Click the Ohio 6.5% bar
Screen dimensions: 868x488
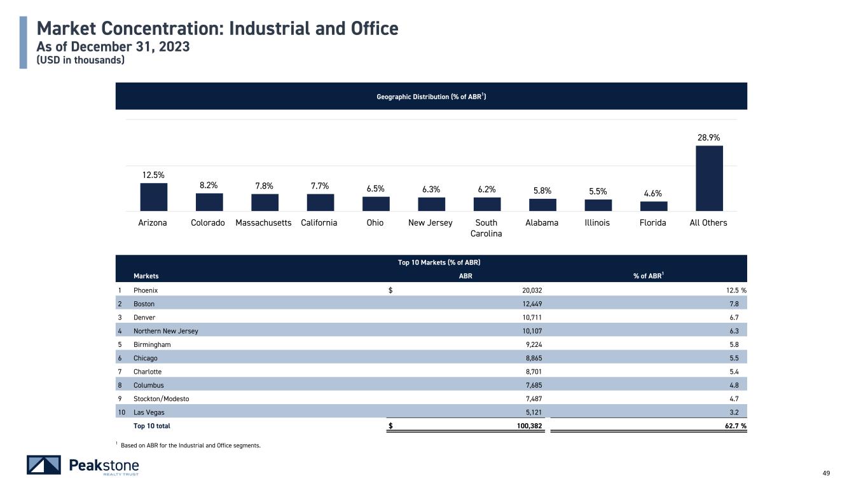click(376, 204)
